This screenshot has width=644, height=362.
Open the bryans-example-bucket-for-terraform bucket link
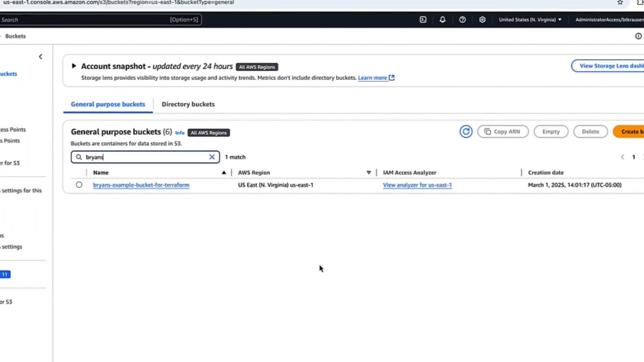click(x=141, y=185)
